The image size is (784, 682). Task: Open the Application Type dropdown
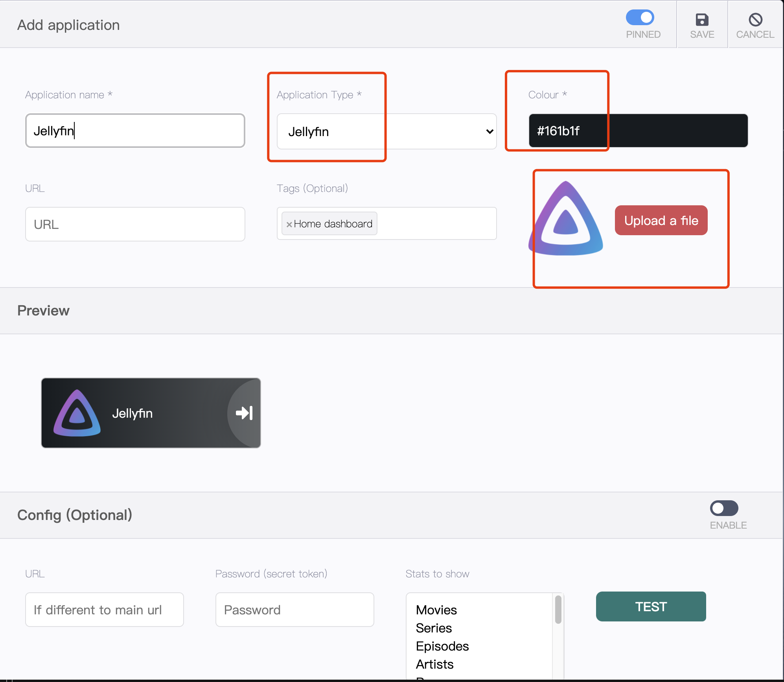pyautogui.click(x=386, y=131)
